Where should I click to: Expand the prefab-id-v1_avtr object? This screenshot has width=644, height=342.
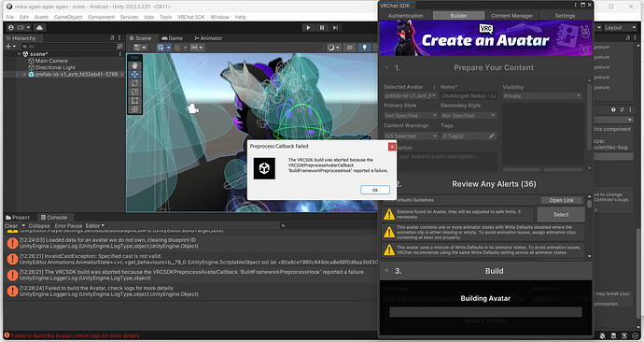click(x=24, y=75)
